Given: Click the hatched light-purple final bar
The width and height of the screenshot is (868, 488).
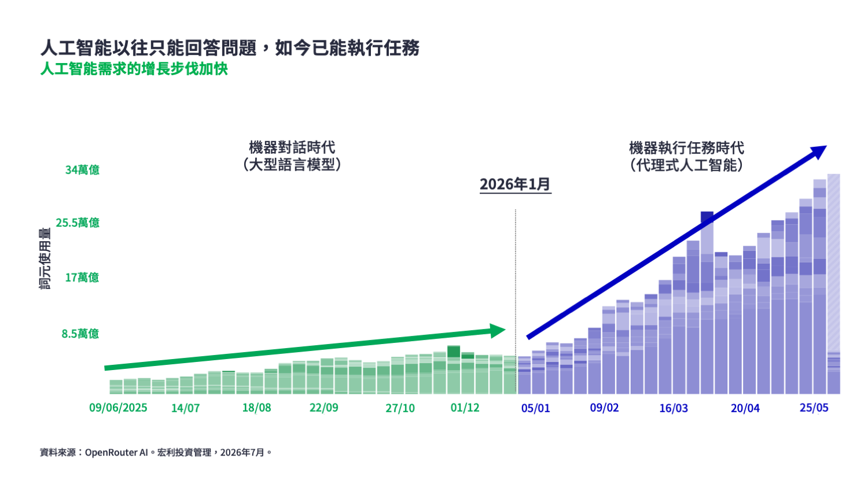Looking at the screenshot, I should pyautogui.click(x=833, y=284).
